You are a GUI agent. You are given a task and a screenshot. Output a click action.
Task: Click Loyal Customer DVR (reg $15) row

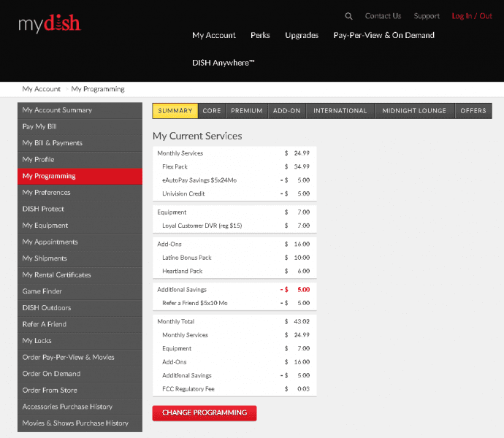point(234,226)
